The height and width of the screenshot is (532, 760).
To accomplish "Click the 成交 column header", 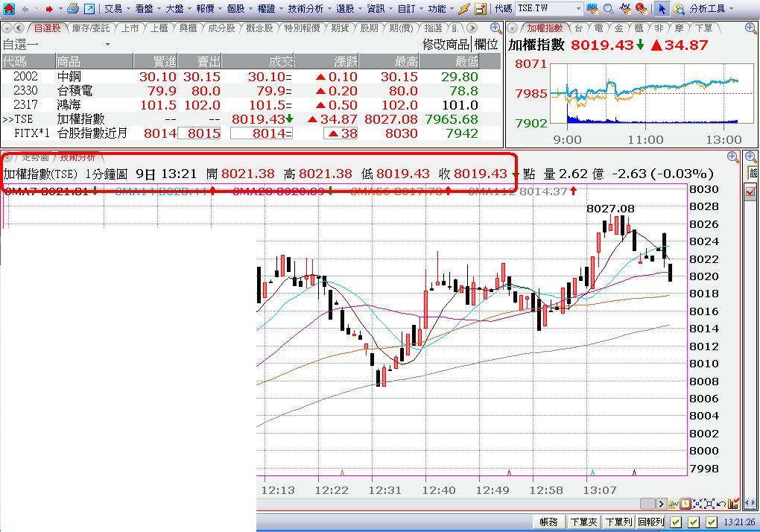I will coord(259,61).
